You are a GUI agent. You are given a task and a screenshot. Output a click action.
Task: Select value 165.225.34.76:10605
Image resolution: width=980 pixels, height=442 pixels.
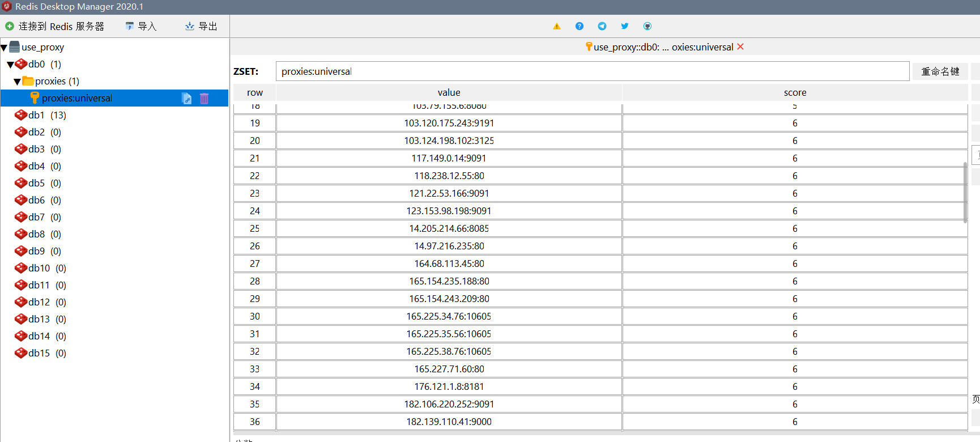[449, 316]
